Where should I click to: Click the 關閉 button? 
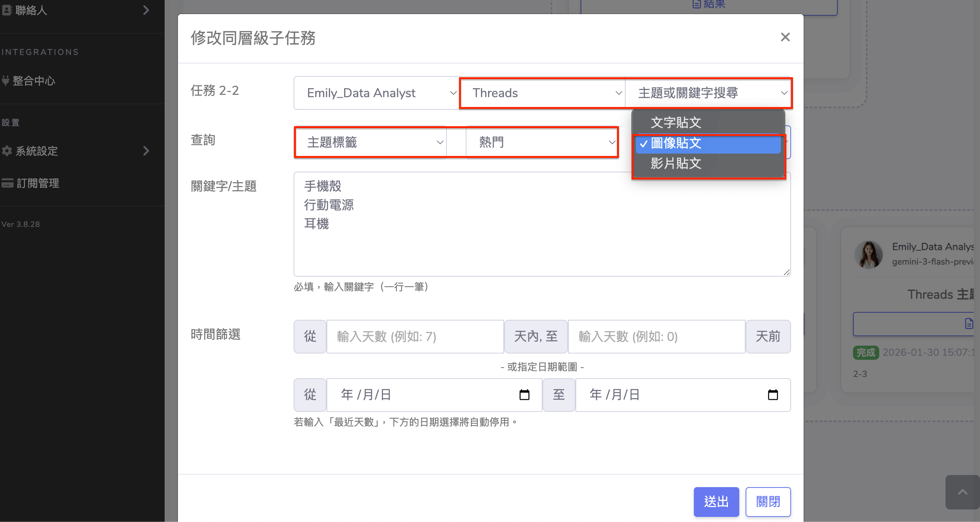coord(768,502)
